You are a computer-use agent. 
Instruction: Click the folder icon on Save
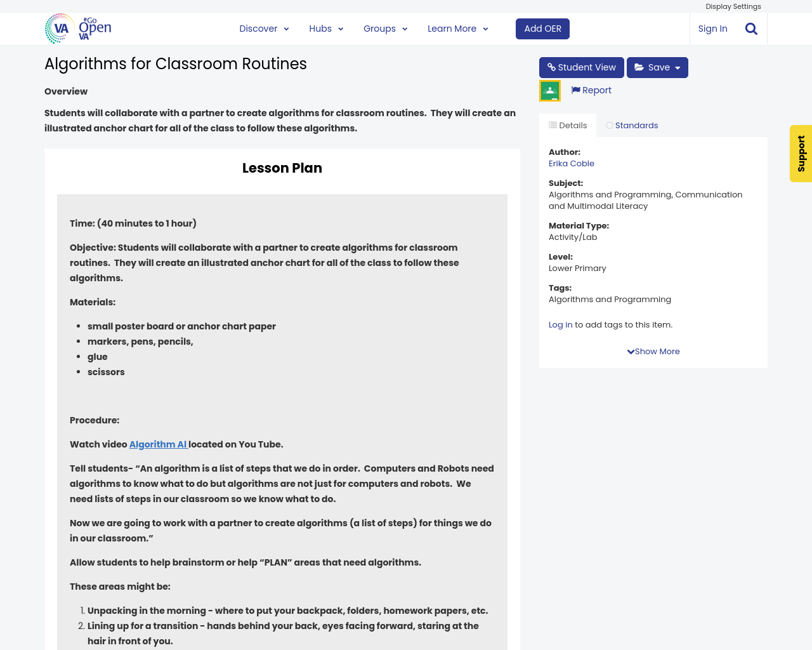click(639, 67)
